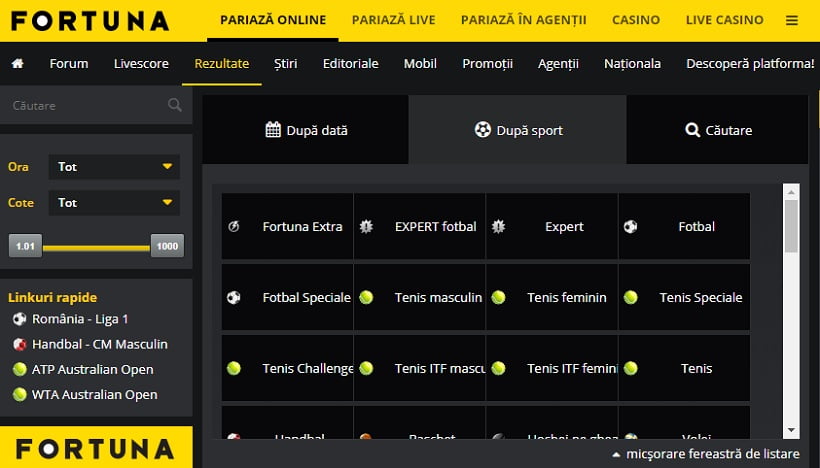Screen dimensions: 820x468
Task: Click tennis ball icon in Tenis masculin tile
Action: 366,297
